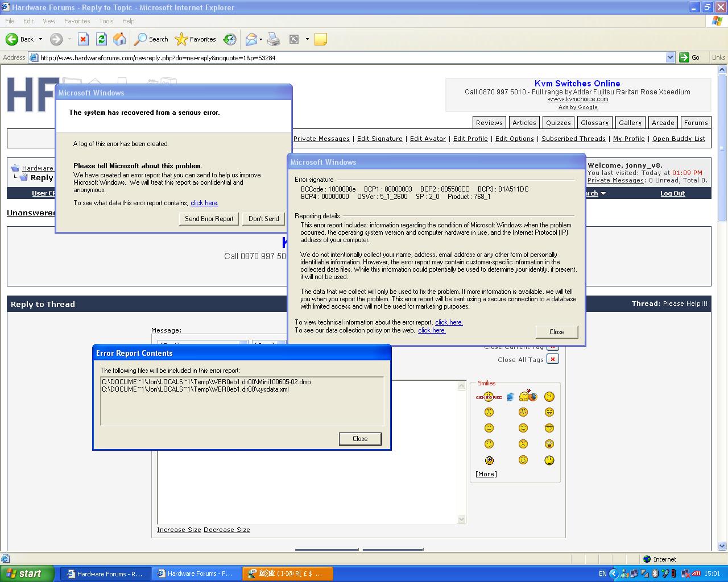Expand the Forward button history dropdown
728x582 pixels.
(x=69, y=39)
